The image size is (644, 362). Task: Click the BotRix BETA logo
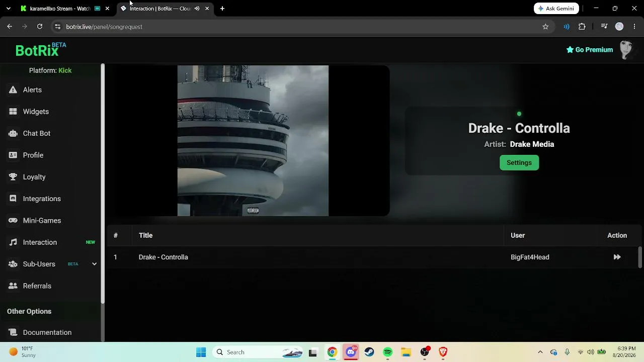point(41,50)
